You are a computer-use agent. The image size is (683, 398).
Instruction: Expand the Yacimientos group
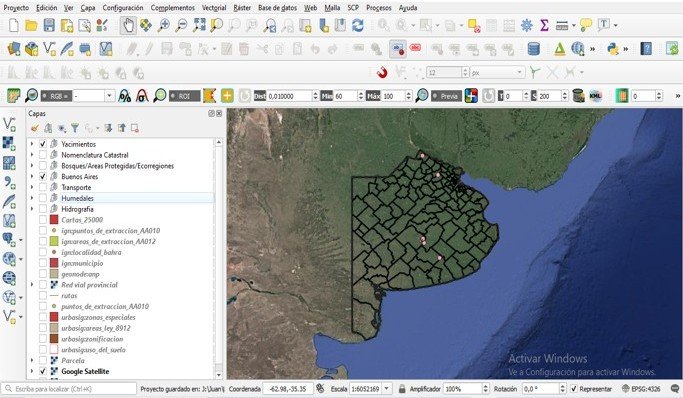click(32, 144)
